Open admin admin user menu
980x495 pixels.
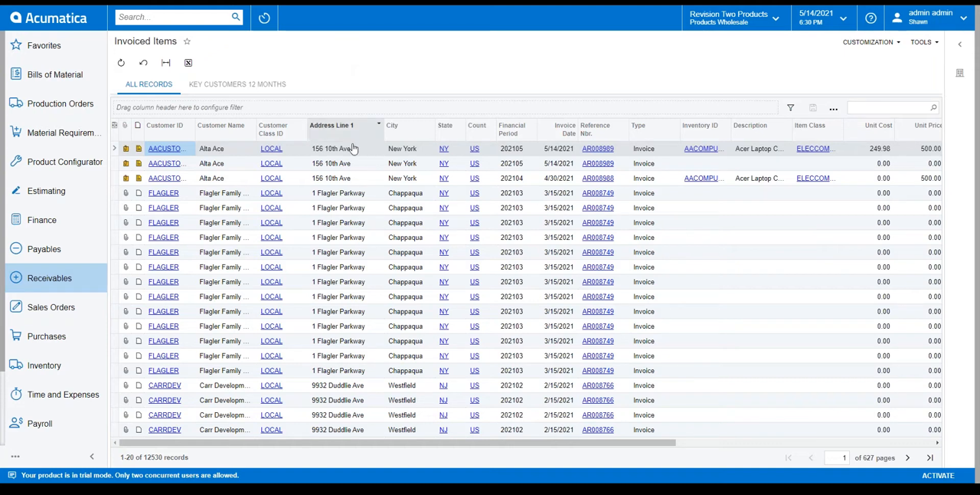pyautogui.click(x=931, y=18)
